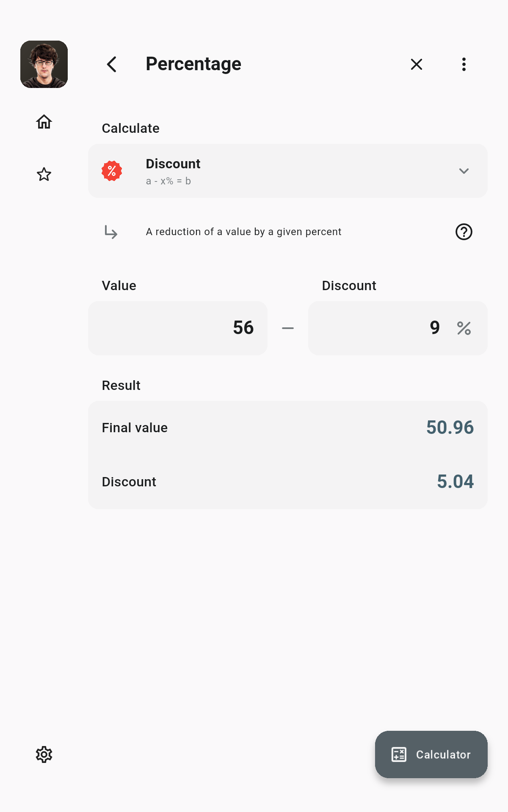Screen dimensions: 508x812
Task: Click the profile avatar picture
Action: coord(44,64)
